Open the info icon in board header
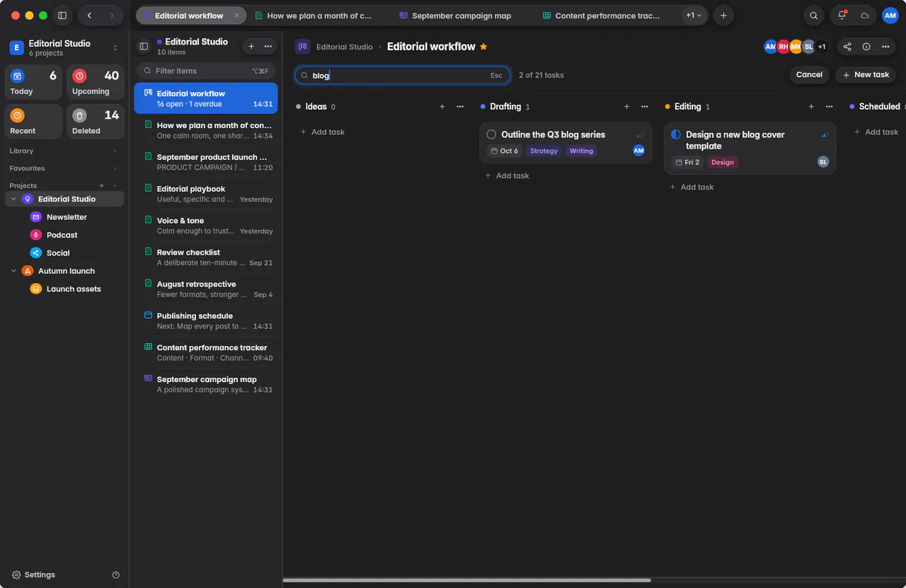 pyautogui.click(x=866, y=47)
